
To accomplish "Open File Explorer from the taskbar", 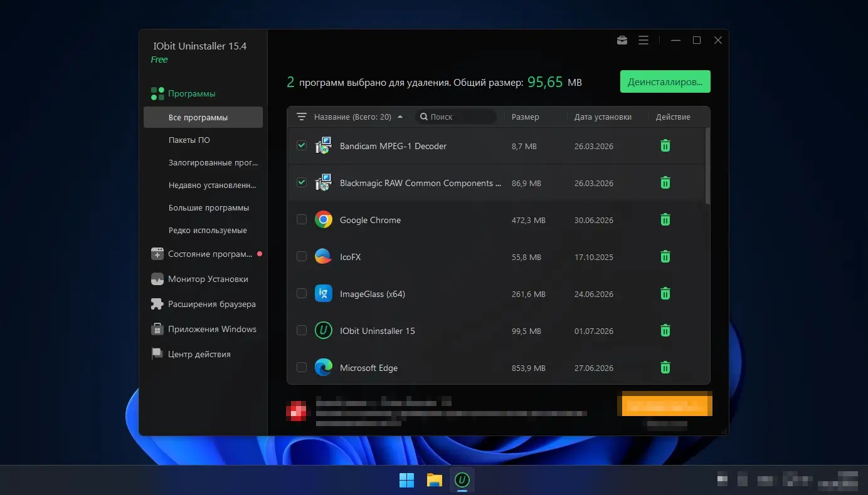I will [x=435, y=481].
